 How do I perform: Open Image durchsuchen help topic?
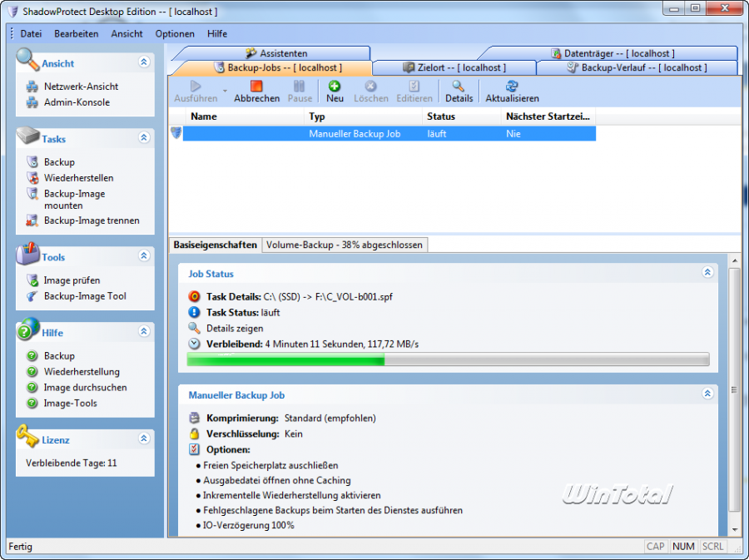[85, 387]
